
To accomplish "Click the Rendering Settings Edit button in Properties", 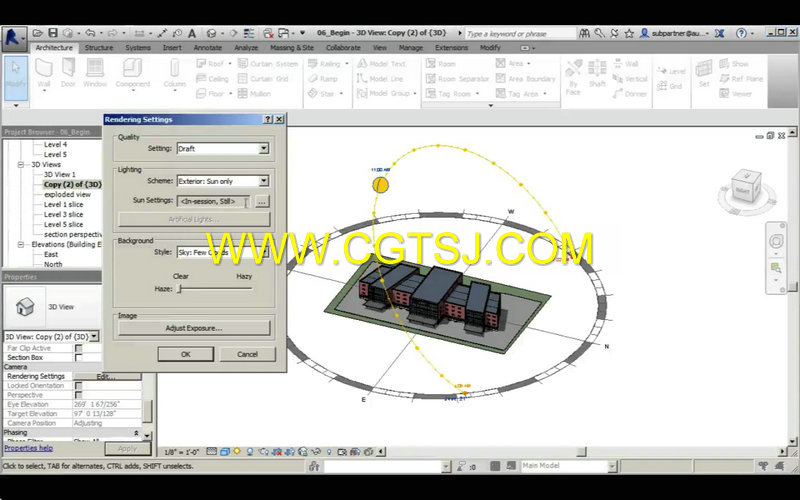I will pyautogui.click(x=107, y=377).
